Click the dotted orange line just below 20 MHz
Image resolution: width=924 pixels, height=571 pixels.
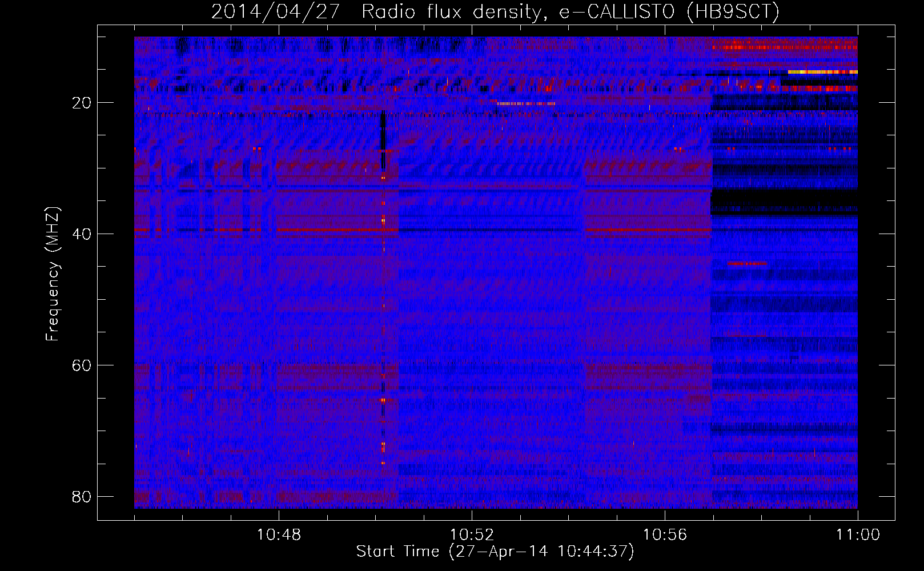(525, 103)
